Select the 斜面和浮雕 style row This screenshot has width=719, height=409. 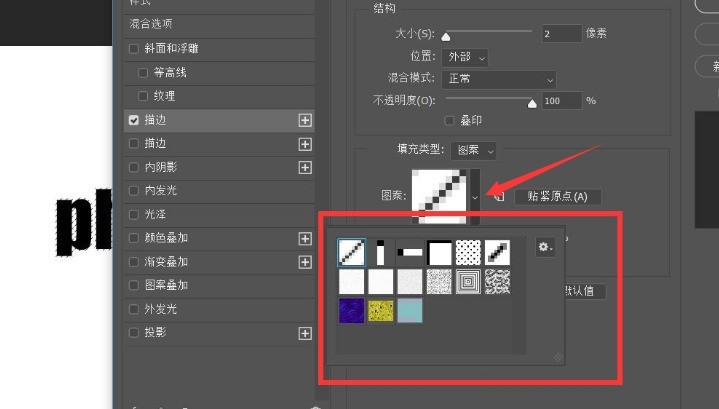219,49
